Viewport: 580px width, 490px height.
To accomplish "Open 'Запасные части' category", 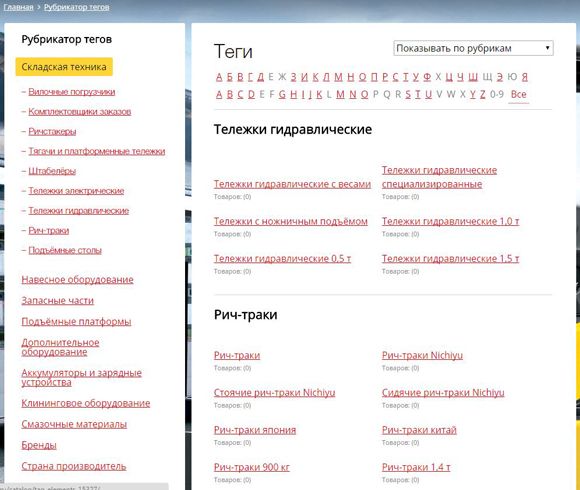I will tap(57, 301).
